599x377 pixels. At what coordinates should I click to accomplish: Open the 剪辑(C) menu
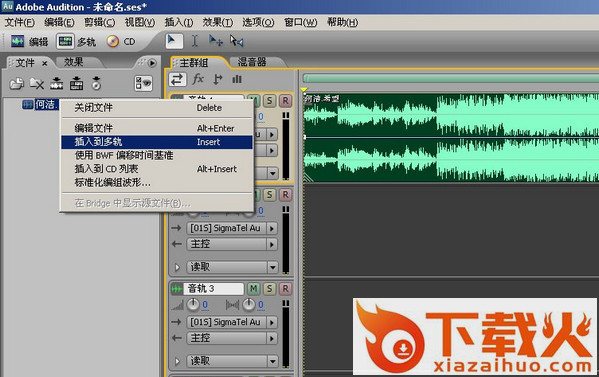click(99, 23)
